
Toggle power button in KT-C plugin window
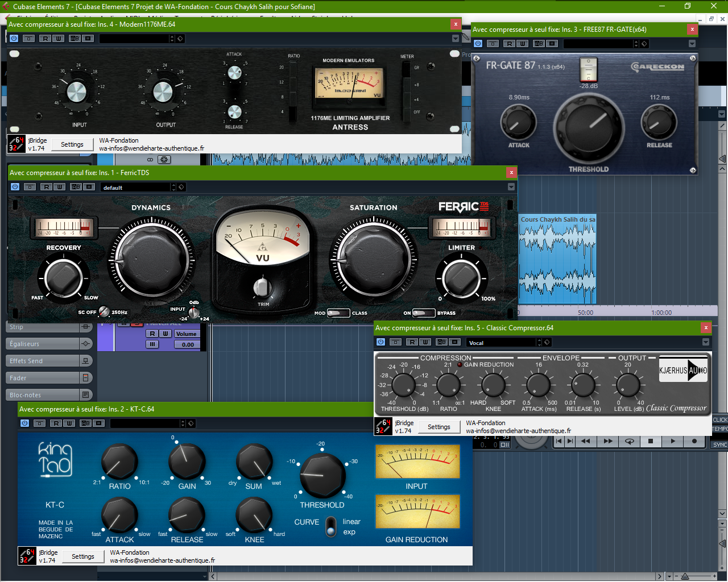(x=25, y=423)
